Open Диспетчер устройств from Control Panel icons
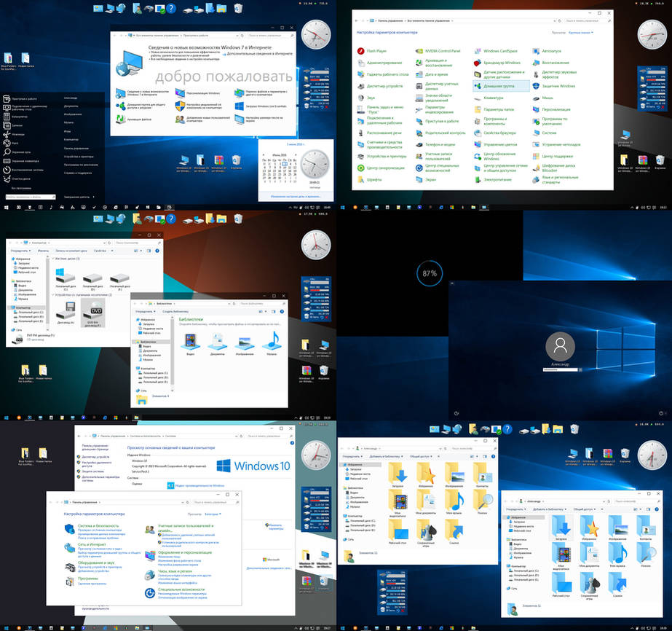This screenshot has height=631, width=672. point(384,86)
